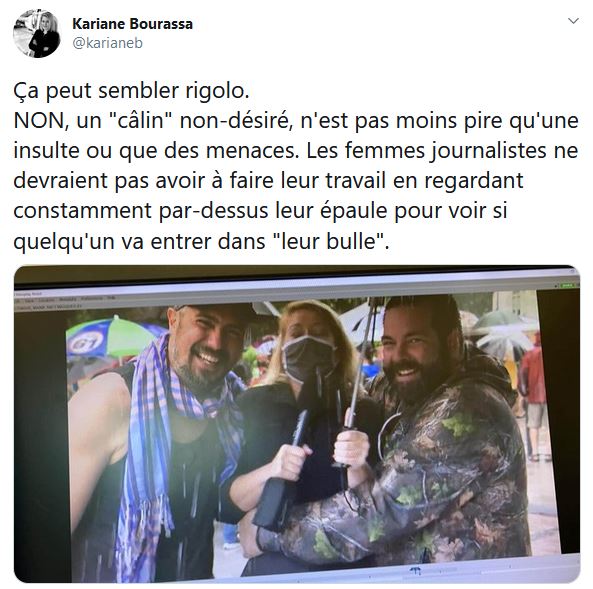Open Kariane Bourassa's profile picture
Image resolution: width=593 pixels, height=589 pixels.
tap(37, 34)
